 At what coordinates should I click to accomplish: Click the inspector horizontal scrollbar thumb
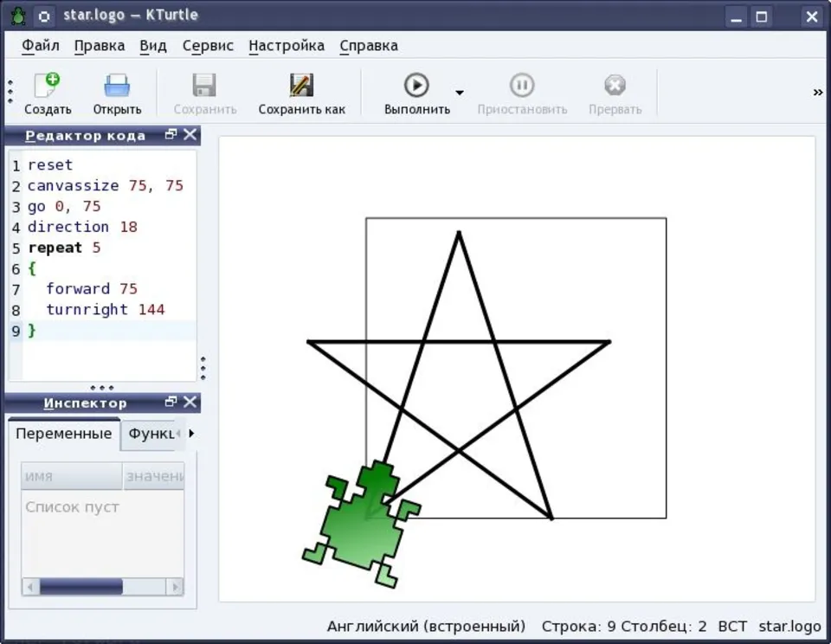coord(81,587)
